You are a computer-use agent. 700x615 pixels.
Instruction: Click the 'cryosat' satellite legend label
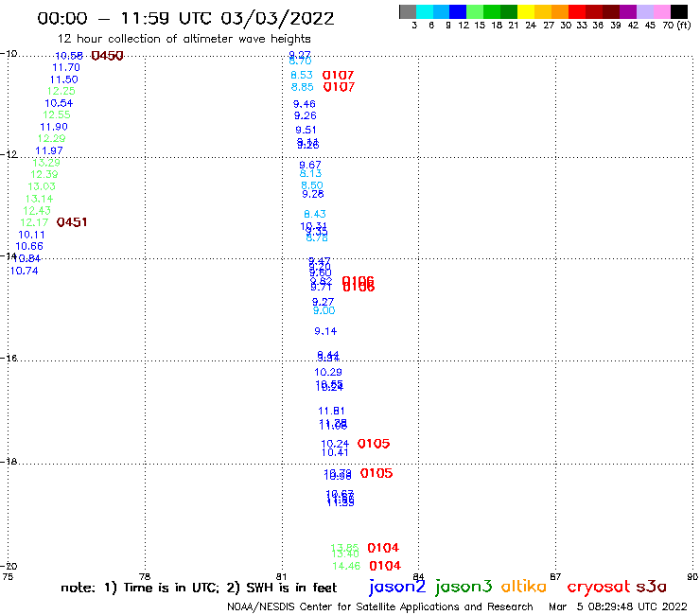[599, 587]
